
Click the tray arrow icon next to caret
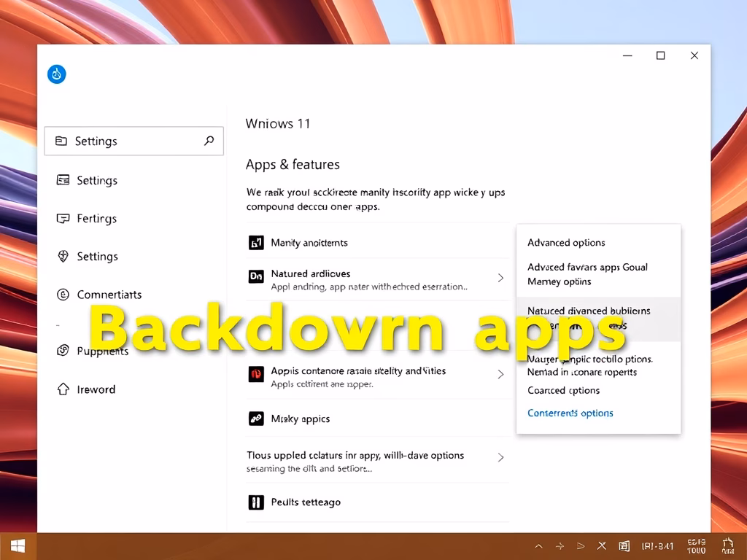tap(560, 546)
